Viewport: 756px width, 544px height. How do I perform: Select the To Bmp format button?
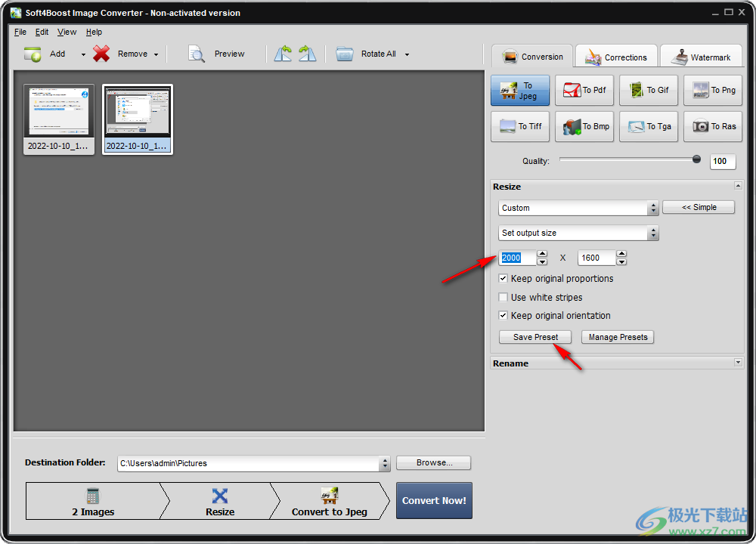tap(584, 126)
